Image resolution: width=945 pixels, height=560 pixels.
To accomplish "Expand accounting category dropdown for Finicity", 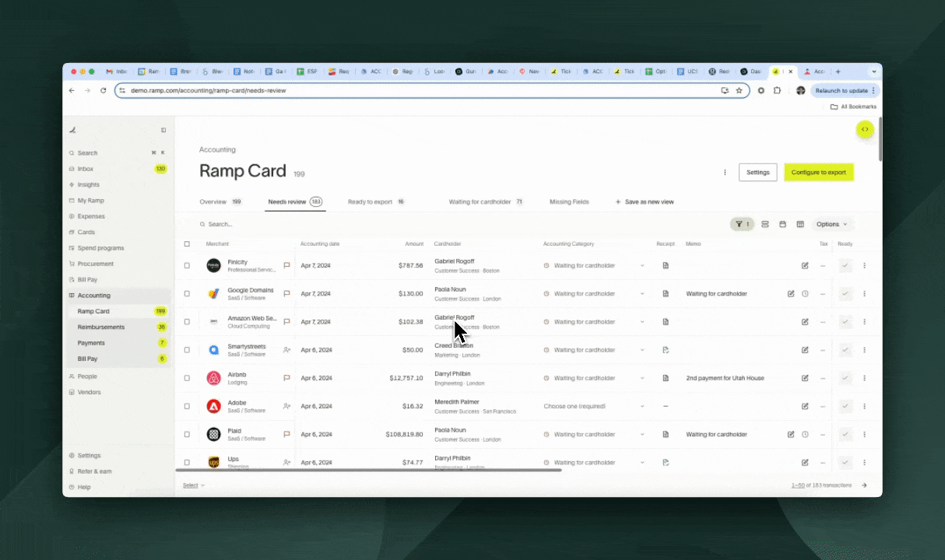I will (642, 265).
